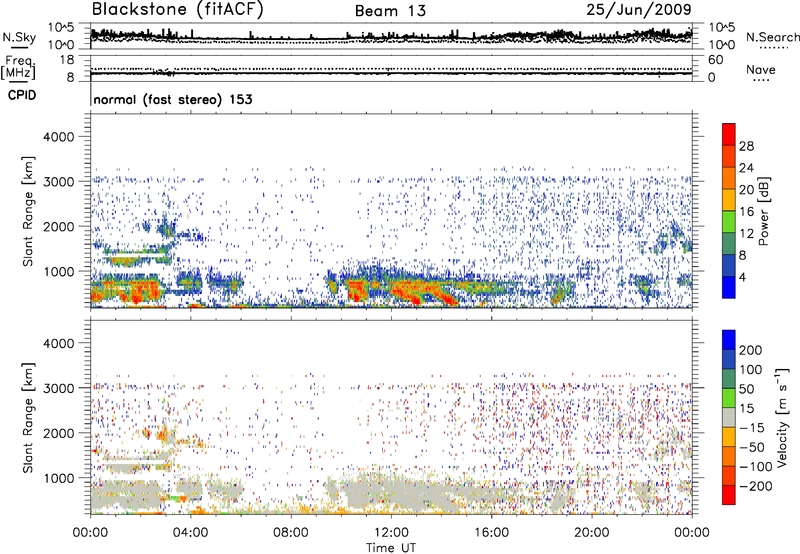Click the "Nave" legend label
Screen dimensions: 800x554
(761, 70)
